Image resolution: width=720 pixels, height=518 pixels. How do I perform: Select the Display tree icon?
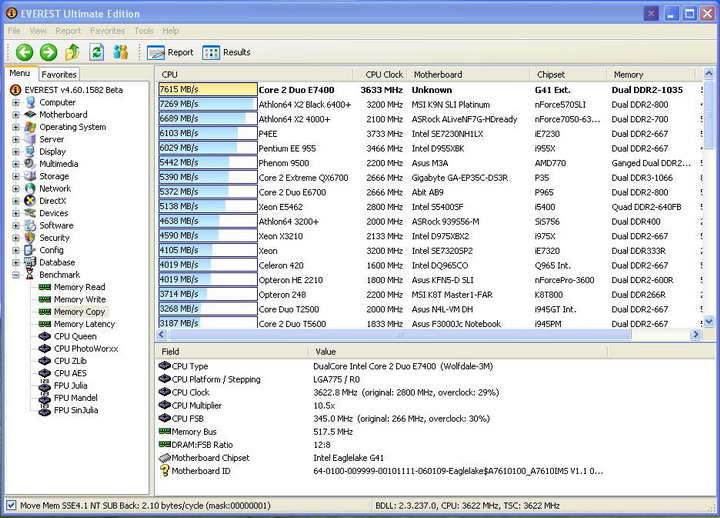pyautogui.click(x=30, y=152)
